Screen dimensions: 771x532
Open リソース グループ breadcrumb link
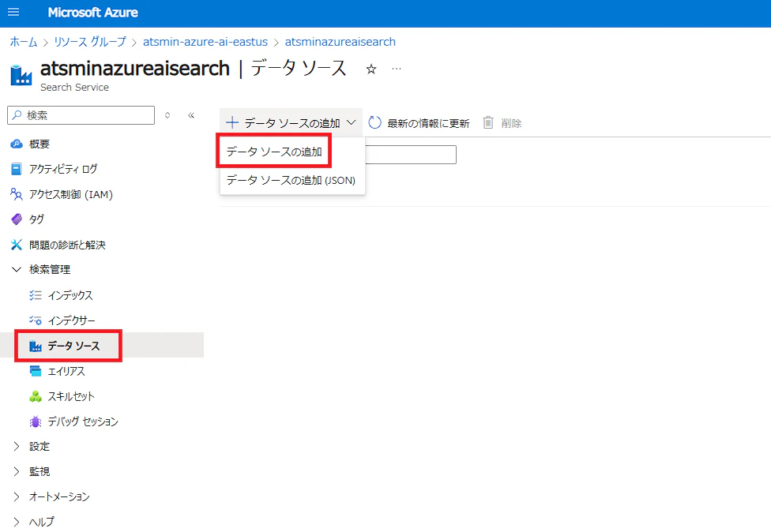click(x=90, y=42)
